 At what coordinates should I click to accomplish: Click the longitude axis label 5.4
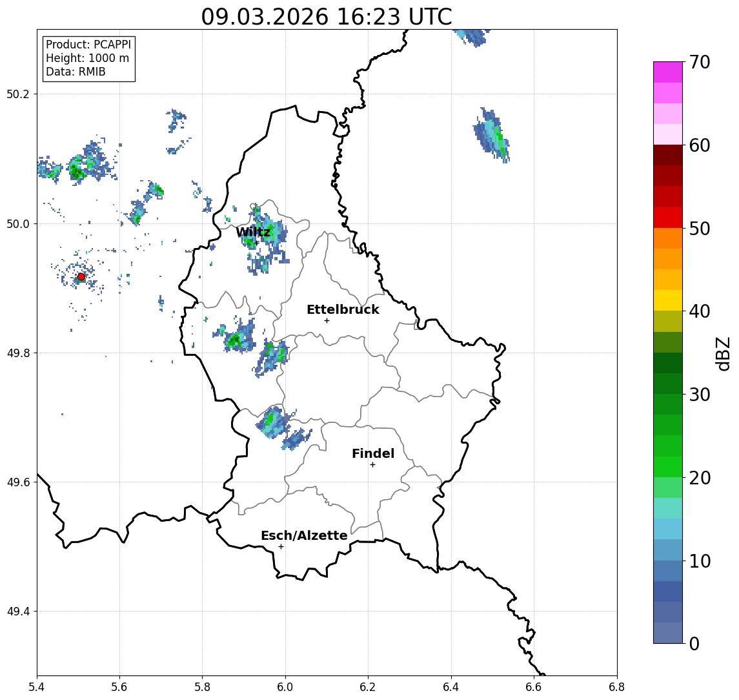tap(37, 687)
